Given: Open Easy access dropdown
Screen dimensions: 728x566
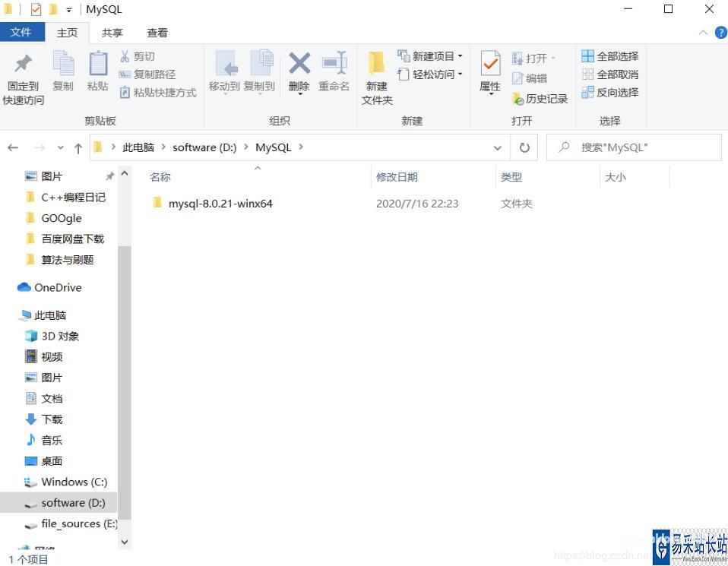Looking at the screenshot, I should point(430,74).
